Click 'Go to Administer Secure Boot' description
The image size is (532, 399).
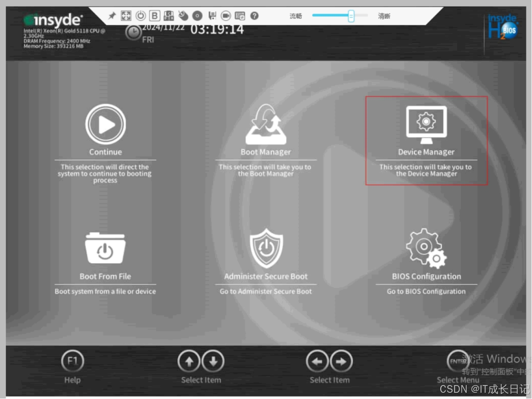pyautogui.click(x=266, y=291)
